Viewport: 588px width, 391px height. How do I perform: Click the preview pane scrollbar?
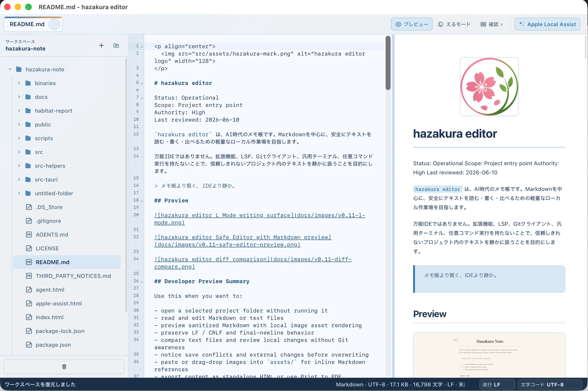pos(586,47)
